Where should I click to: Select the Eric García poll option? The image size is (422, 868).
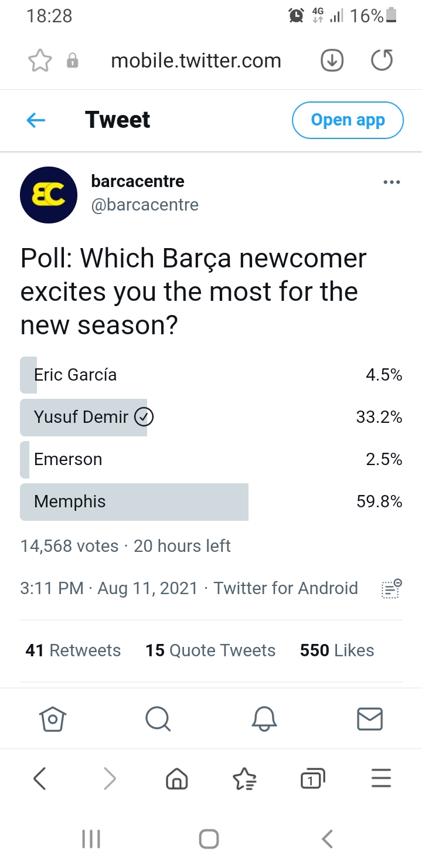pyautogui.click(x=211, y=375)
